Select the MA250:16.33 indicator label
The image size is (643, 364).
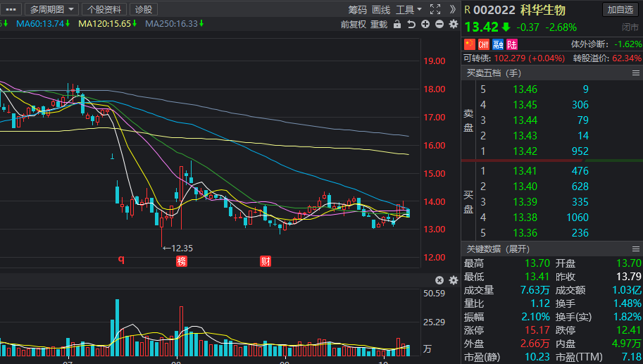click(x=175, y=24)
